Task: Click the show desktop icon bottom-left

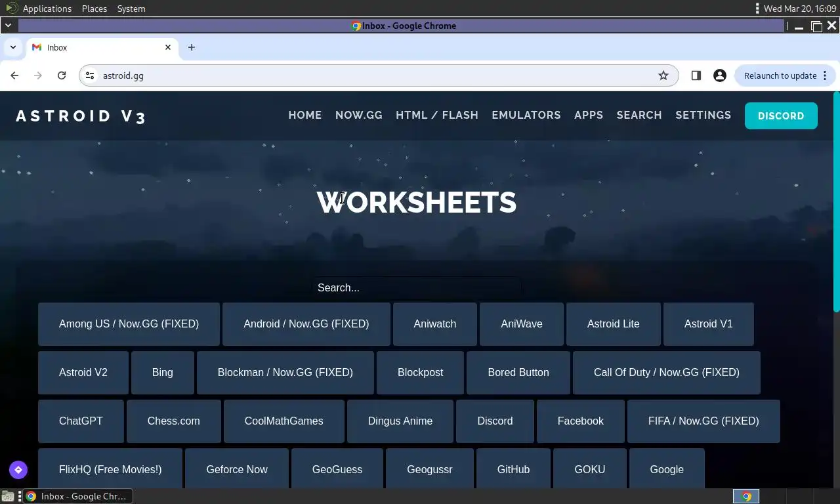Action: [x=7, y=496]
